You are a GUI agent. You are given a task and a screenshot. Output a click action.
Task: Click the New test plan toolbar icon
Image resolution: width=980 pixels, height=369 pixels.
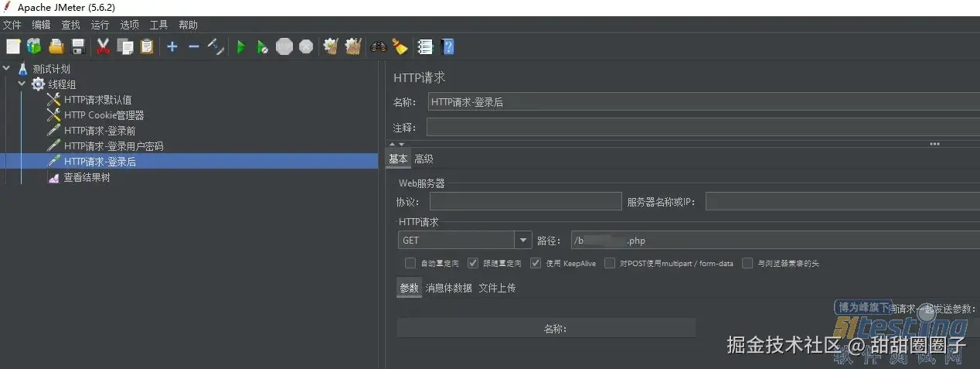pyautogui.click(x=12, y=46)
